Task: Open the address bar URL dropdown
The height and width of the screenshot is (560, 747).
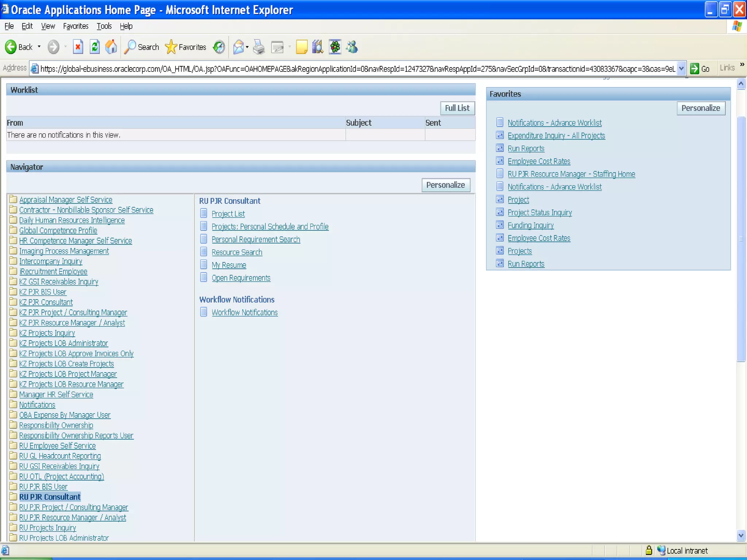Action: (x=681, y=68)
